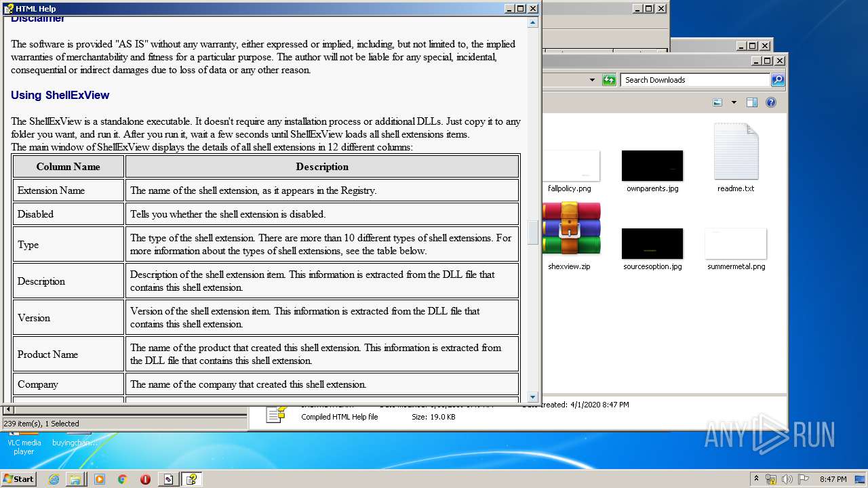Click the compiled help file details icon
This screenshot has width=868, height=488.
[275, 414]
